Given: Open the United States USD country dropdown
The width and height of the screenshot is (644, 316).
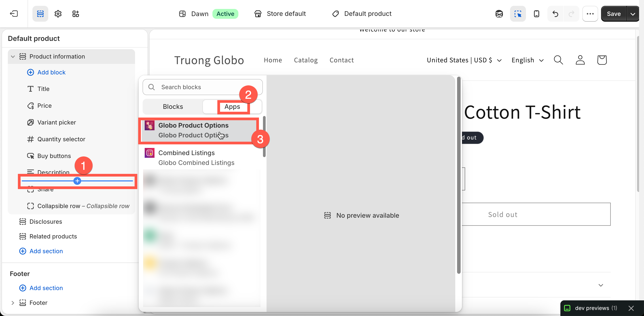Looking at the screenshot, I should [464, 60].
